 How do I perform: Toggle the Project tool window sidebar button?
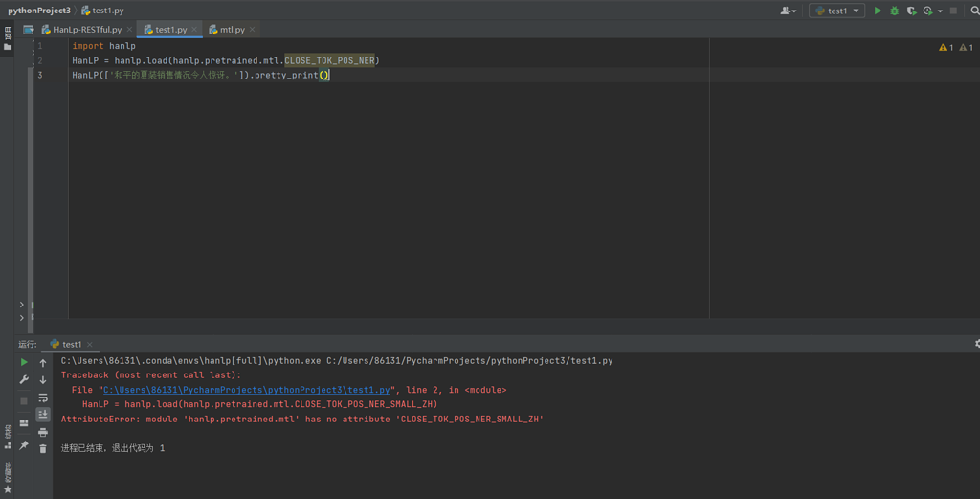tap(9, 38)
